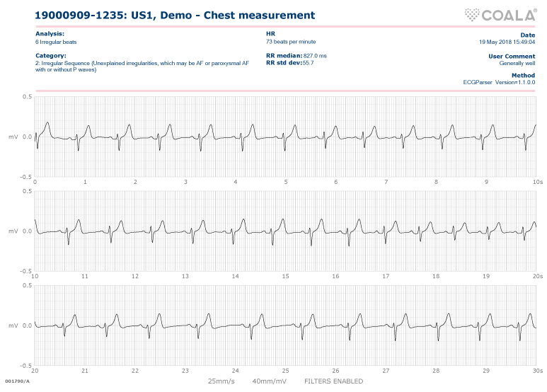Click the 30s marker ending third strip
Screen dimensions: 547x392
click(x=537, y=370)
